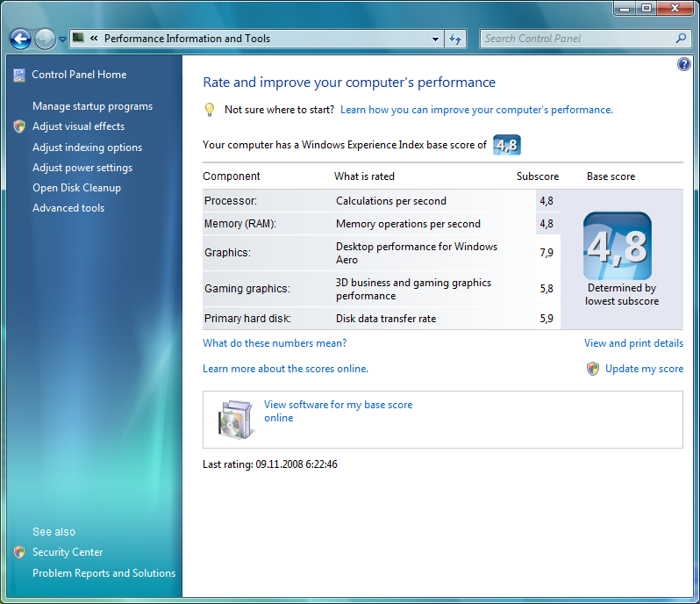Select the Gaming graphics row label
This screenshot has height=604, width=700.
pyautogui.click(x=246, y=289)
